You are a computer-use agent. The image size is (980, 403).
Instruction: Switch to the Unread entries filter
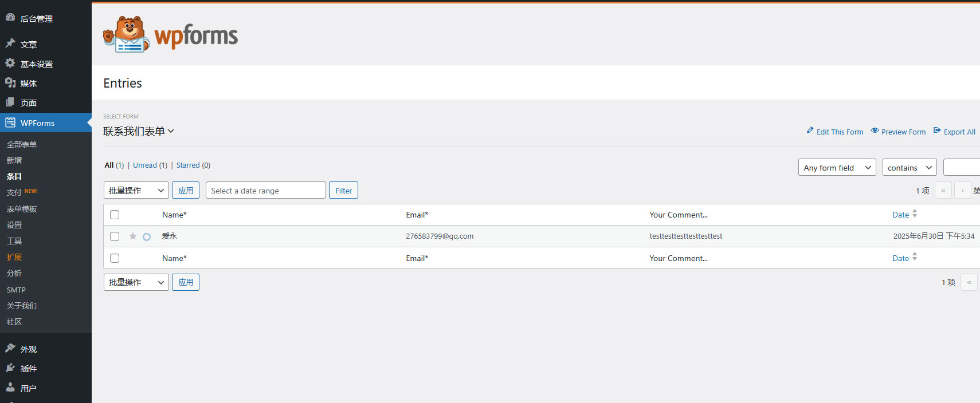click(x=145, y=165)
